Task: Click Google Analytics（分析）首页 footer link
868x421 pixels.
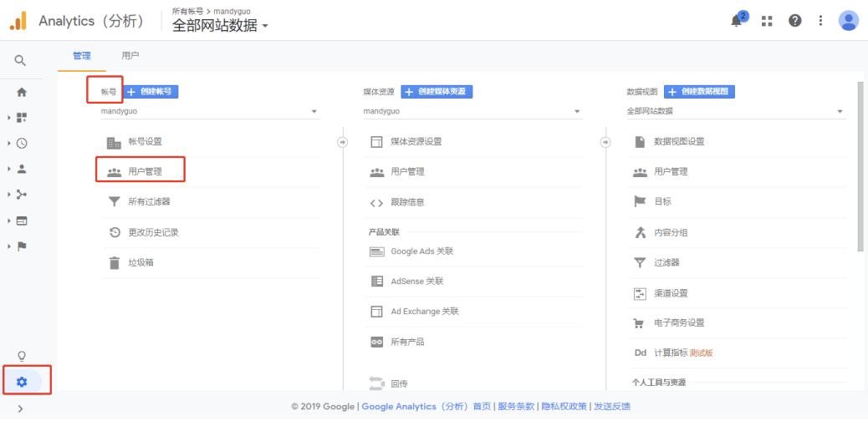Action: coord(426,407)
